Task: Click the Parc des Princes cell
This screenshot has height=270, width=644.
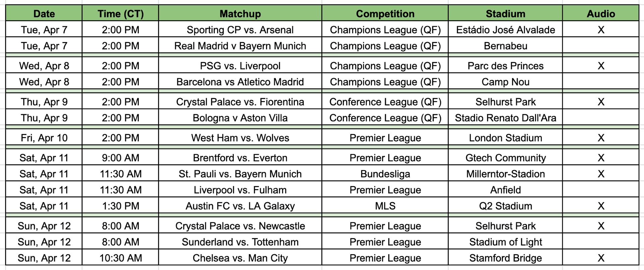Action: click(x=505, y=66)
